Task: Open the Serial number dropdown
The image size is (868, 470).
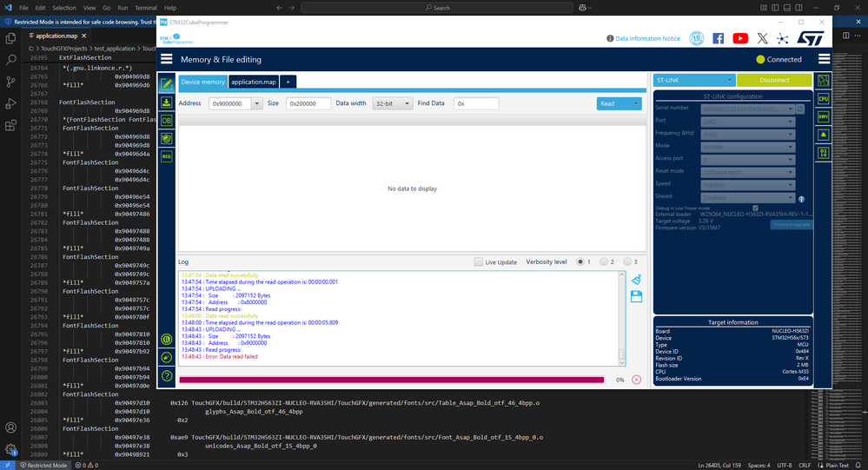Action: (x=748, y=109)
